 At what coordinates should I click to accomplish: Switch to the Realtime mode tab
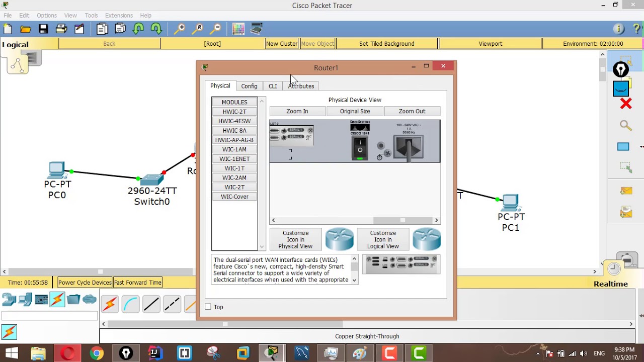point(611,284)
